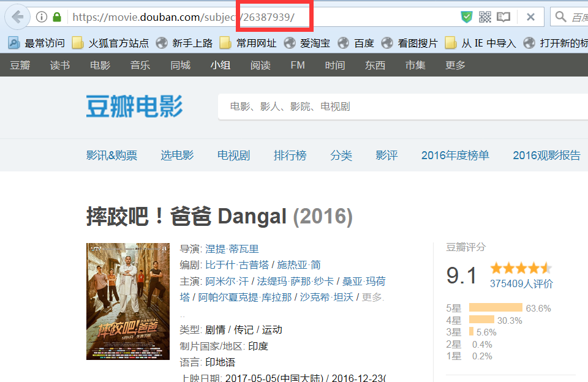Open 最常访问 bookmark
Image resolution: width=588 pixels, height=382 pixels.
(36, 43)
